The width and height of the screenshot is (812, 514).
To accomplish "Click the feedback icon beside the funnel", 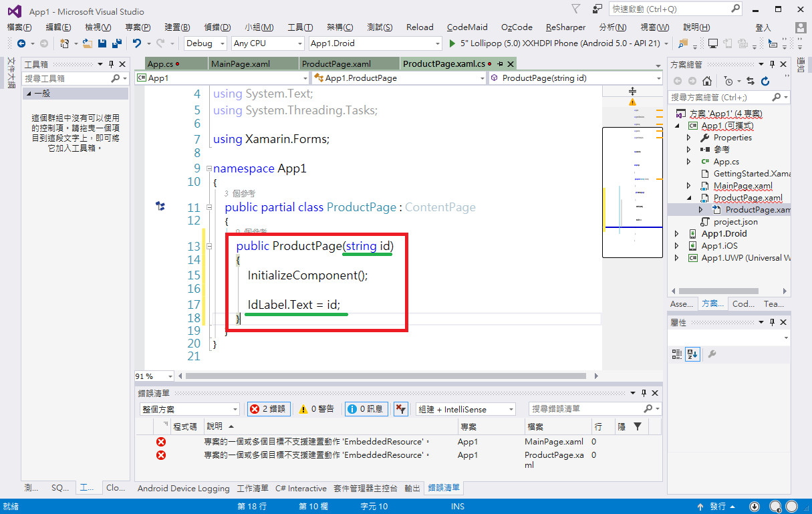I will 597,9.
